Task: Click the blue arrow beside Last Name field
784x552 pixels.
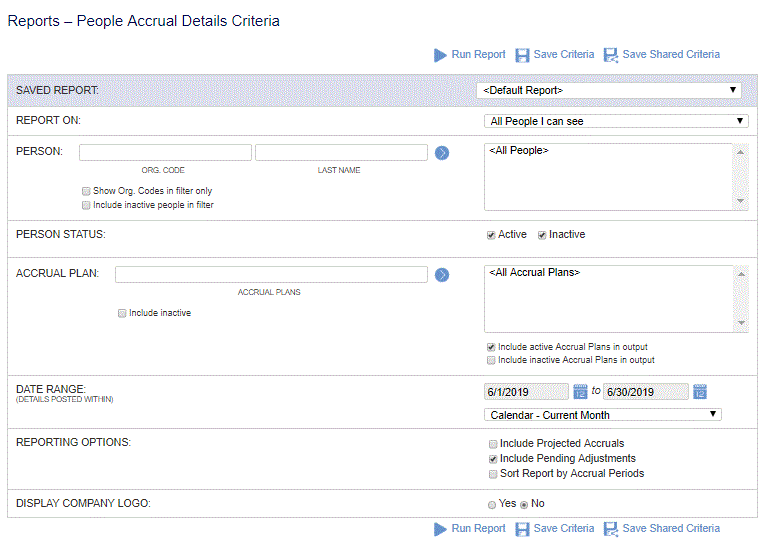Action: click(442, 153)
